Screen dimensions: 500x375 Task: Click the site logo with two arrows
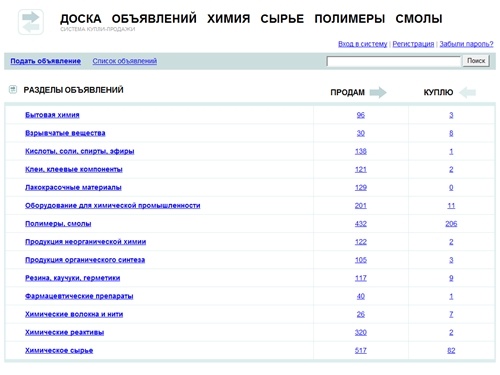tap(31, 22)
